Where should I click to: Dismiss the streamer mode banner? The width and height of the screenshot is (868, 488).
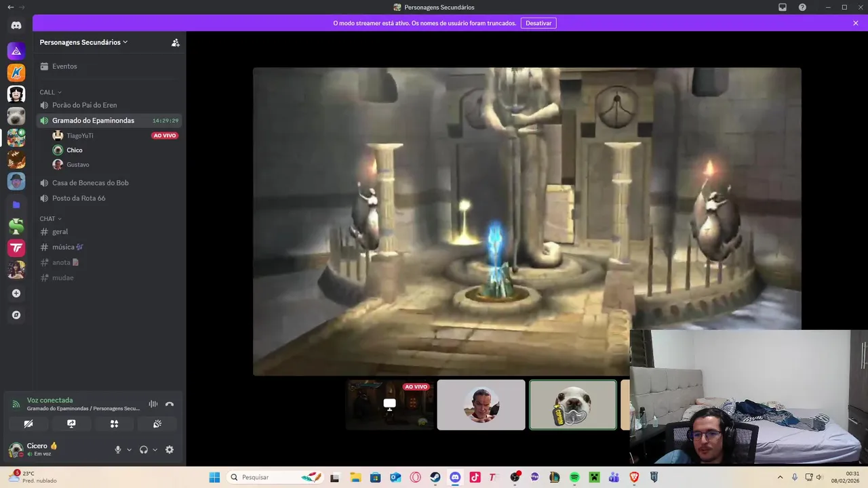pyautogui.click(x=856, y=23)
